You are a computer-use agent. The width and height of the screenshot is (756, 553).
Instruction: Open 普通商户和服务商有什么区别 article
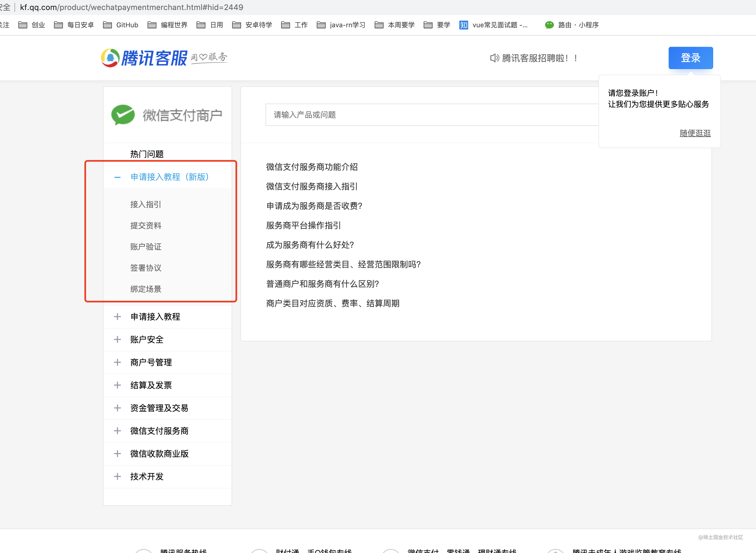click(x=322, y=283)
